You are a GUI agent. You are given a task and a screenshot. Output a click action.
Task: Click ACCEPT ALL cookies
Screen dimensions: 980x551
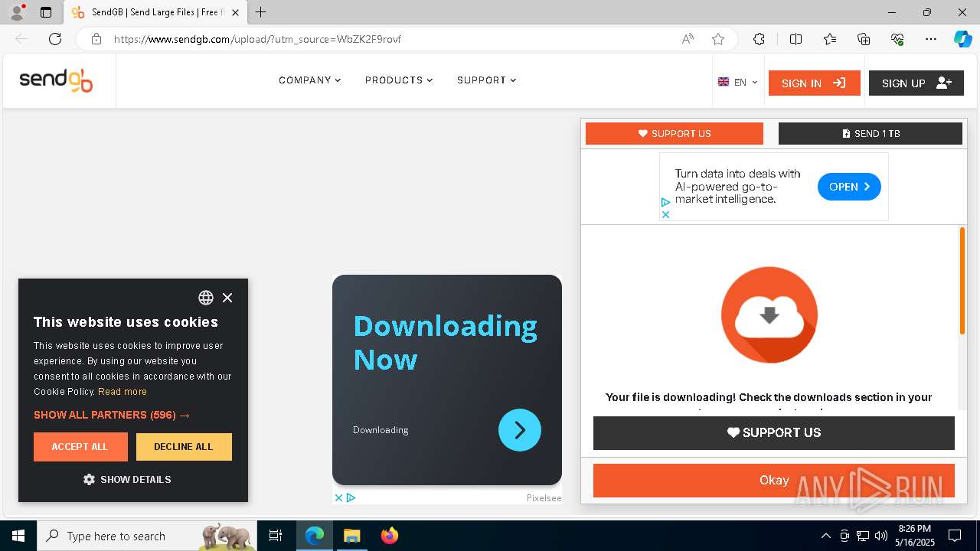80,447
